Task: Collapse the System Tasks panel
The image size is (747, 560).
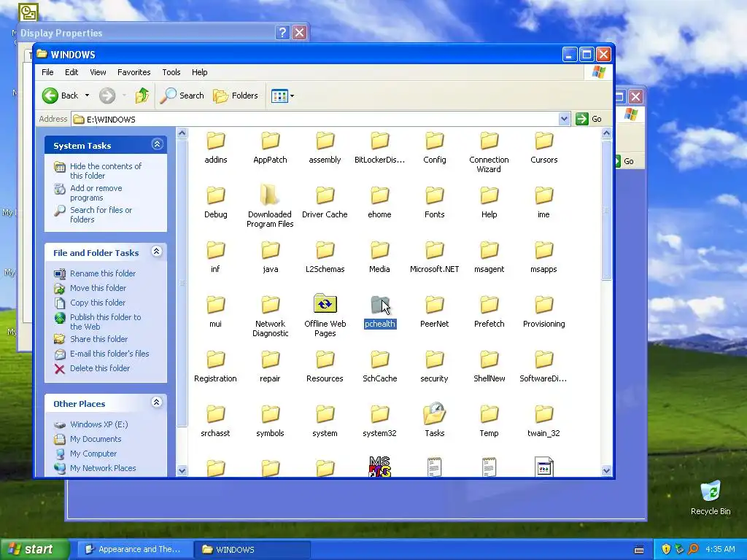Action: (158, 144)
